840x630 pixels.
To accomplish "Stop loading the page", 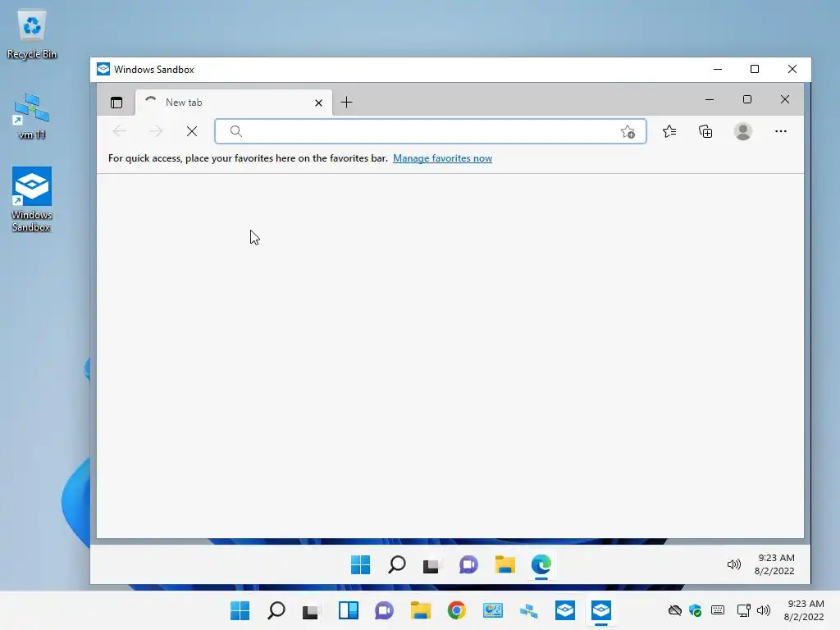I will tap(192, 131).
